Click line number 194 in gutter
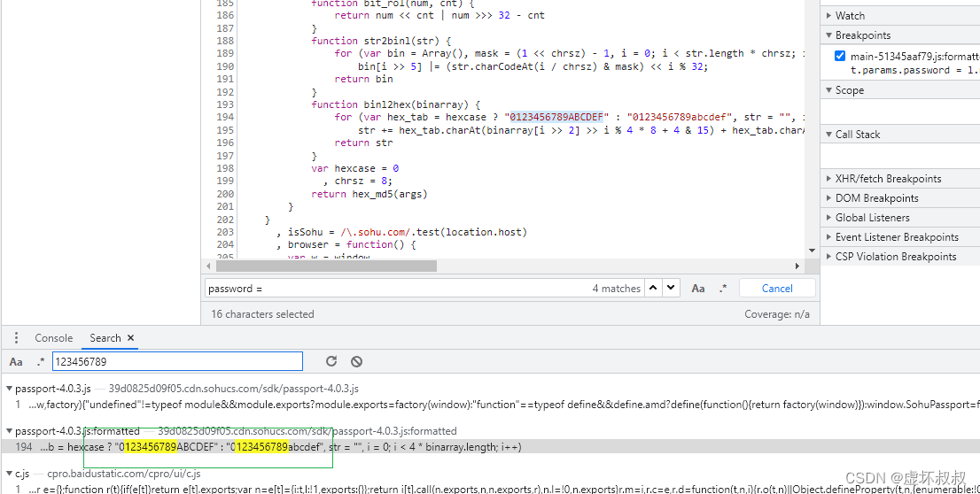Image resolution: width=980 pixels, height=494 pixels. tap(225, 117)
